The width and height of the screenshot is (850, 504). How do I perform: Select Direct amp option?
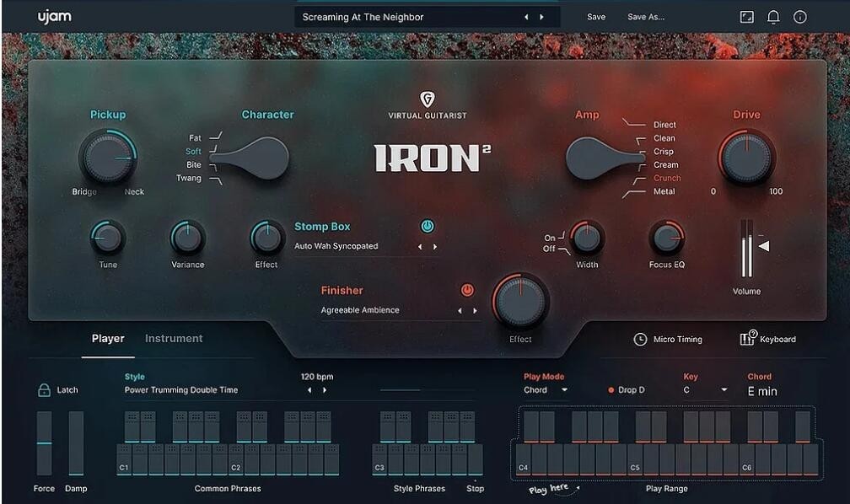tap(664, 125)
